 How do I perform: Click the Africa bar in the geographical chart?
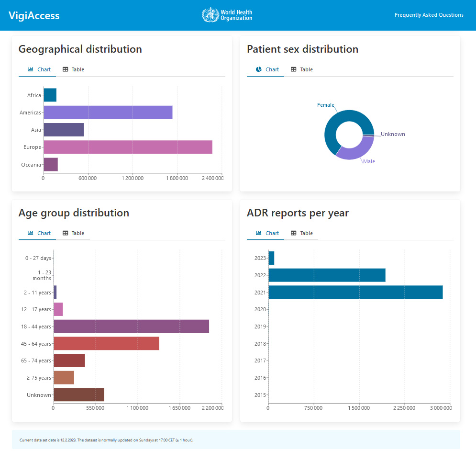pyautogui.click(x=50, y=95)
